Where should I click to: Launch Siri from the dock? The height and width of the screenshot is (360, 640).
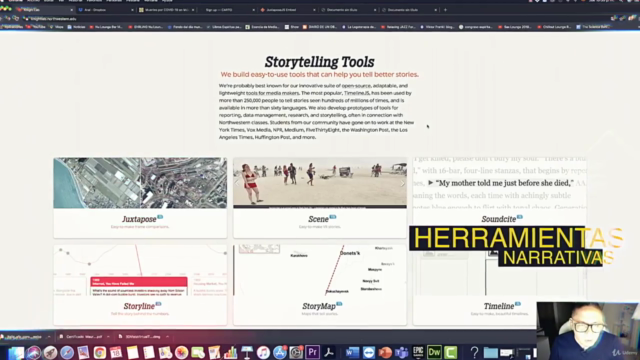34,353
